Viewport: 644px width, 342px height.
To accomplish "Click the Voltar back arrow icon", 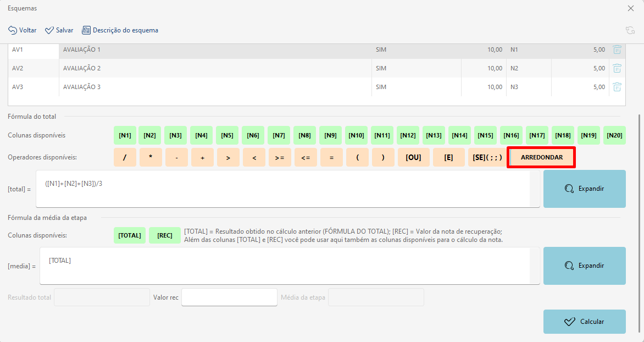I will (12, 30).
